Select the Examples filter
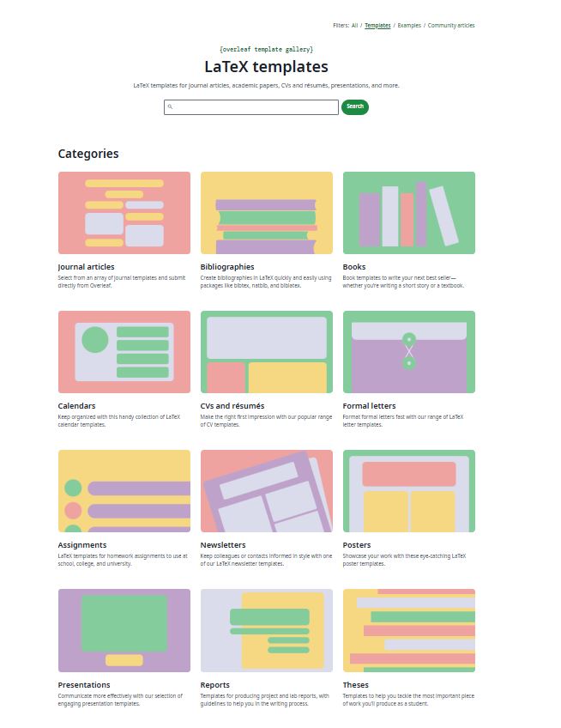561x728 pixels. [409, 26]
